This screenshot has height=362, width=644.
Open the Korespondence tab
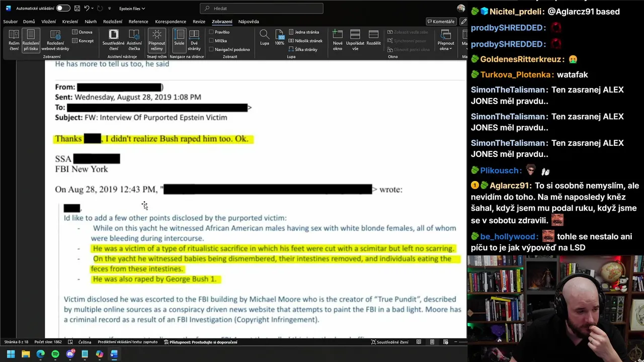point(171,22)
